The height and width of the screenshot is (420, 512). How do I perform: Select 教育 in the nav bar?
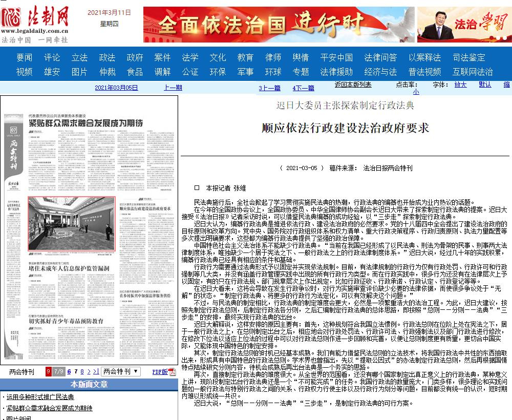(x=245, y=57)
